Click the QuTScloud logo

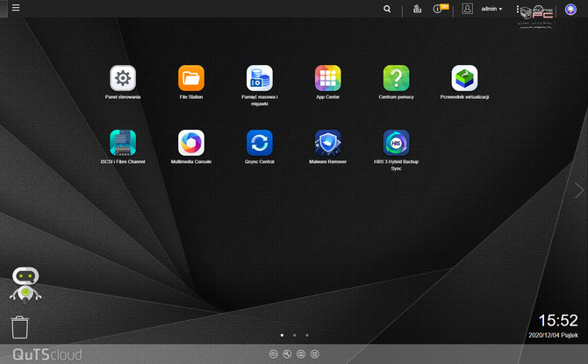tap(47, 354)
